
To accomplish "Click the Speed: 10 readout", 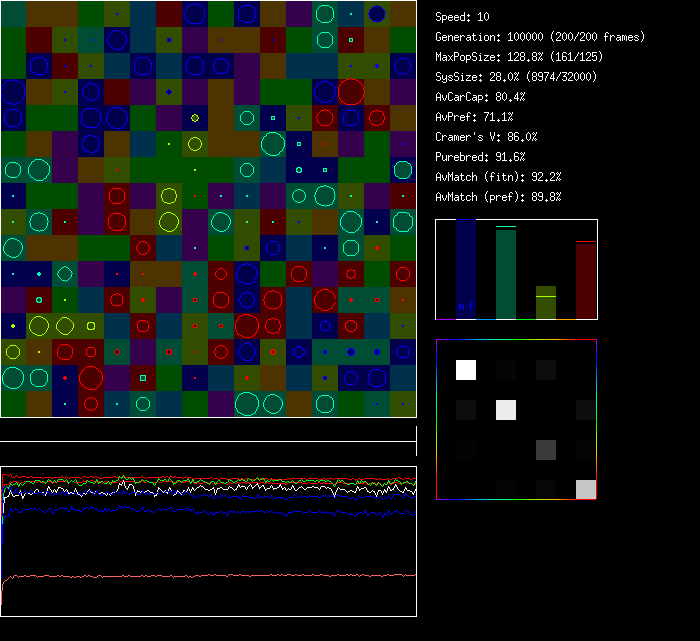I will point(464,17).
